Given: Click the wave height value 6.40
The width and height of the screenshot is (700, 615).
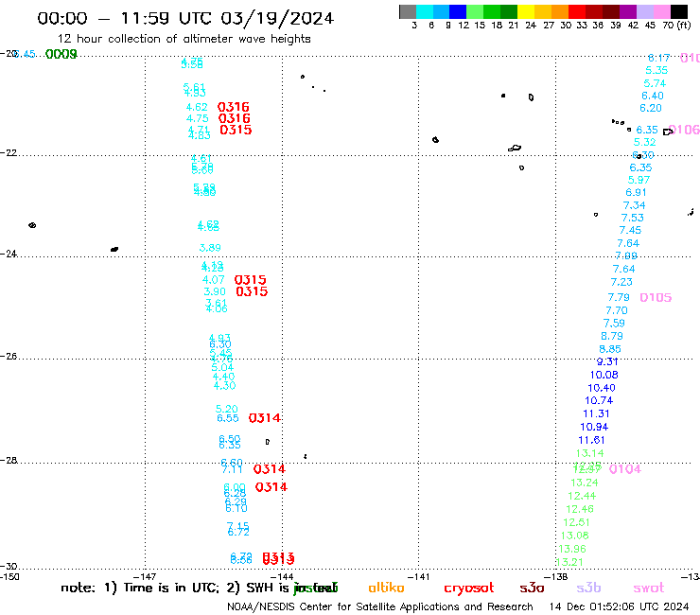Looking at the screenshot, I should click(x=653, y=96).
